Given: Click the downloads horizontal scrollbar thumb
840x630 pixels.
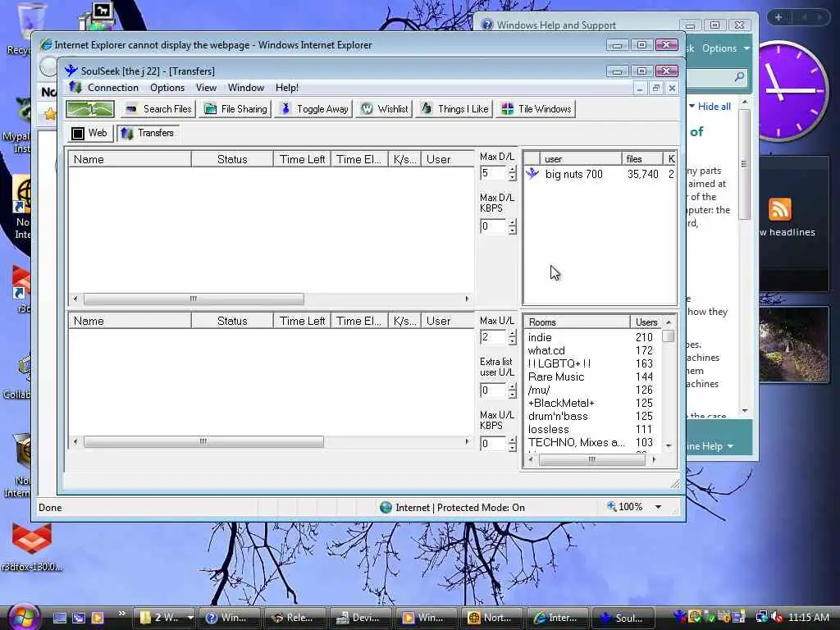Looking at the screenshot, I should tap(194, 299).
